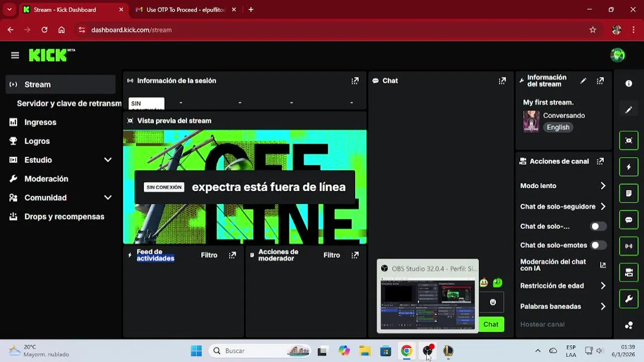Bookmark this page with the star icon
Image resolution: width=644 pixels, height=362 pixels.
(x=593, y=30)
